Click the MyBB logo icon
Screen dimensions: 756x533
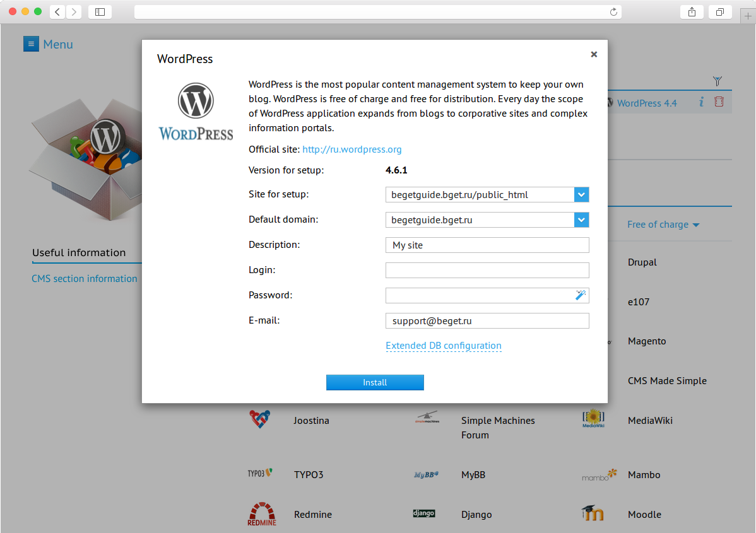click(426, 475)
